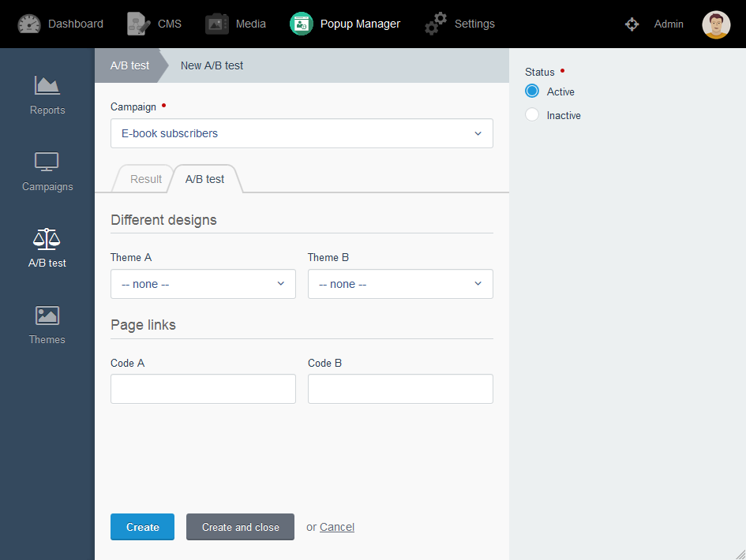Click the Campaign field label
The width and height of the screenshot is (746, 560).
point(133,107)
